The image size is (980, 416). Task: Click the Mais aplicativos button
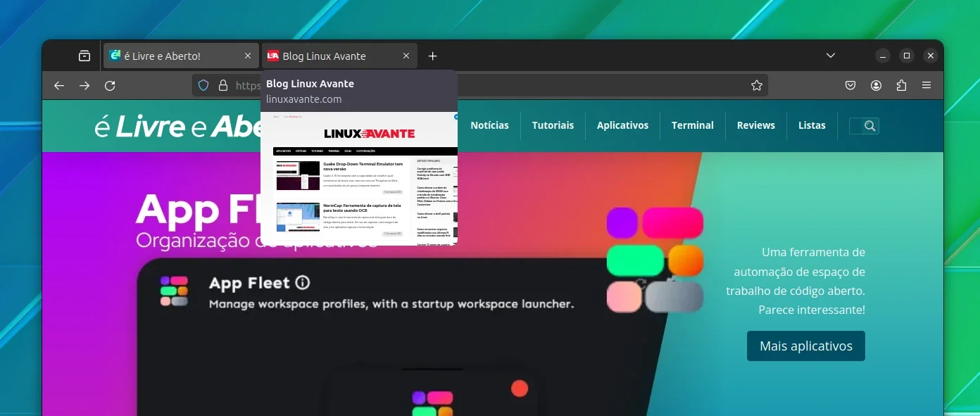click(806, 346)
